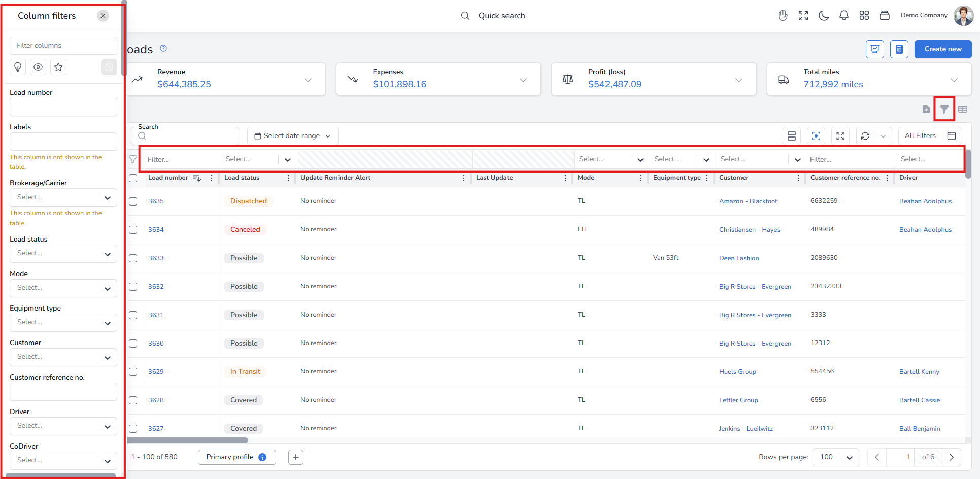Screen dimensions: 980x479
Task: Check the checkbox for load 3635
Action: (x=133, y=201)
